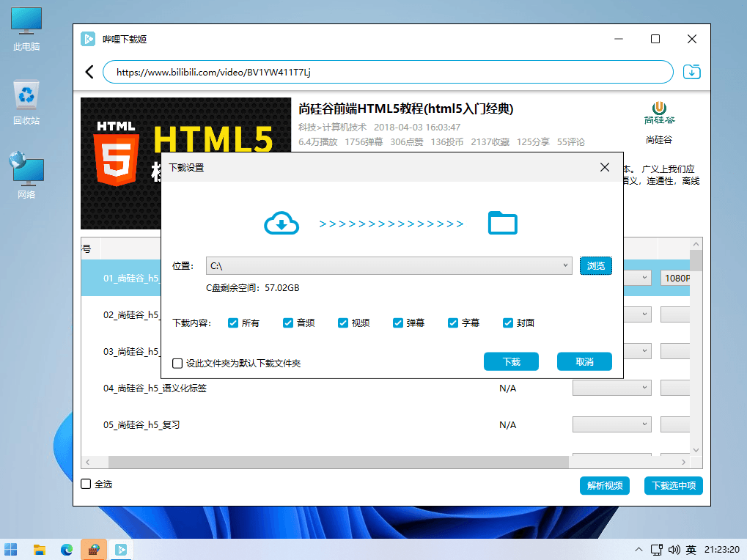747x560 pixels.
Task: Uncheck the 弹幕 checkbox
Action: pos(398,323)
